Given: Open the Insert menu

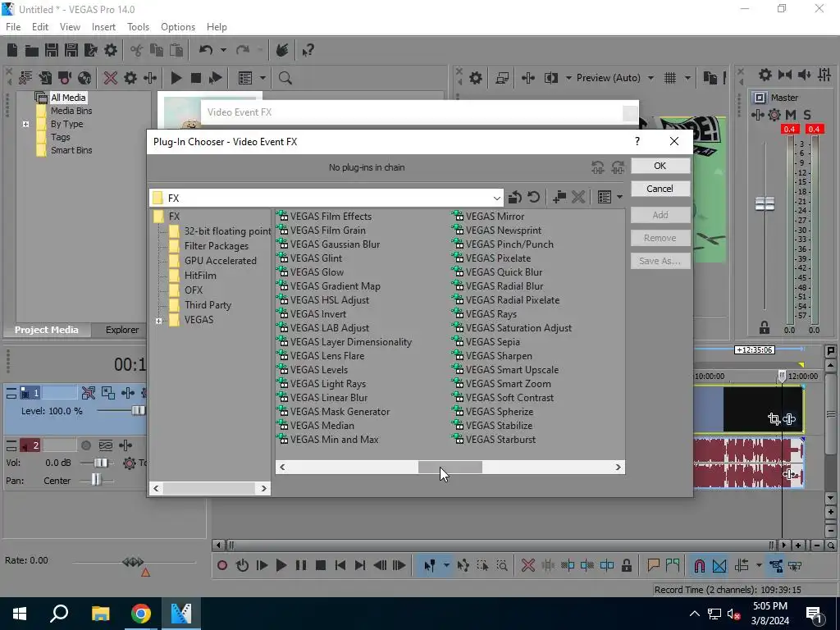Looking at the screenshot, I should 103,27.
